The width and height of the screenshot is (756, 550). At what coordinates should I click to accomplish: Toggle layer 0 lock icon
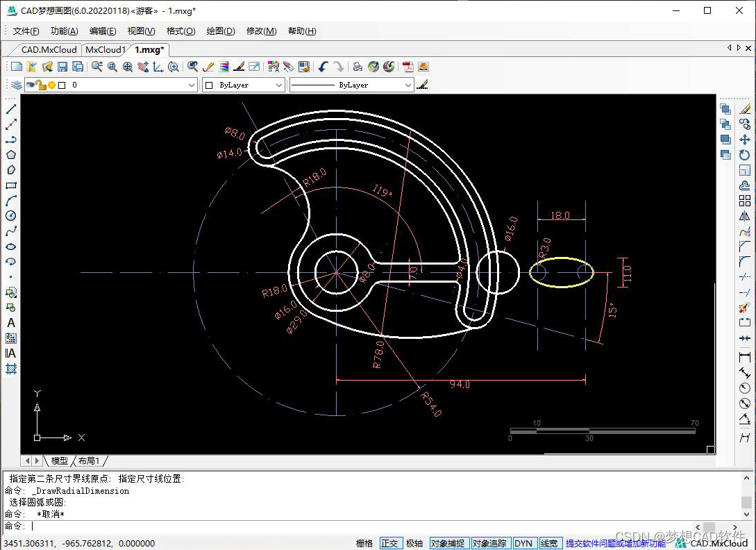[41, 85]
